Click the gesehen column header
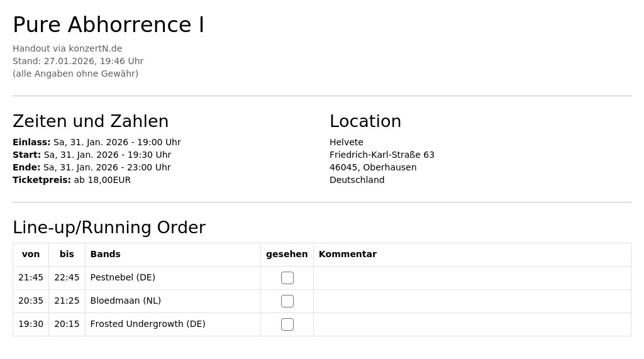Screen dimensions: 644x359 point(287,254)
